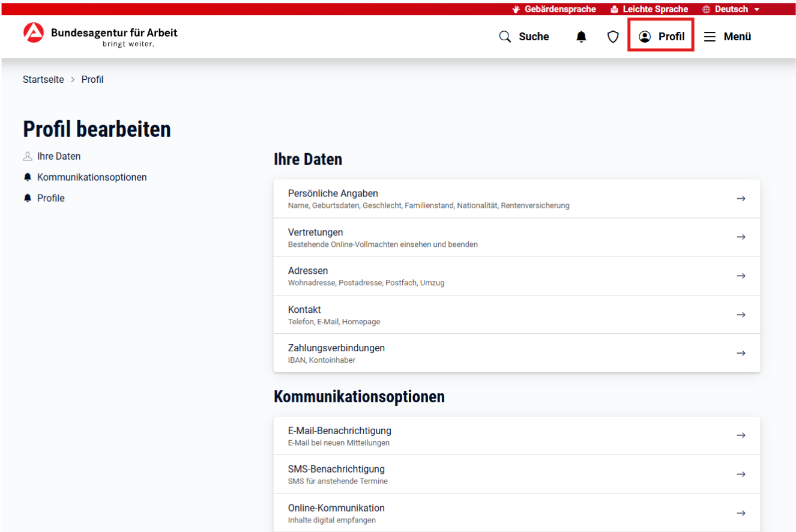Click the person icon beside Ihre Daten
Viewport: 796px width, 532px height.
(x=27, y=156)
